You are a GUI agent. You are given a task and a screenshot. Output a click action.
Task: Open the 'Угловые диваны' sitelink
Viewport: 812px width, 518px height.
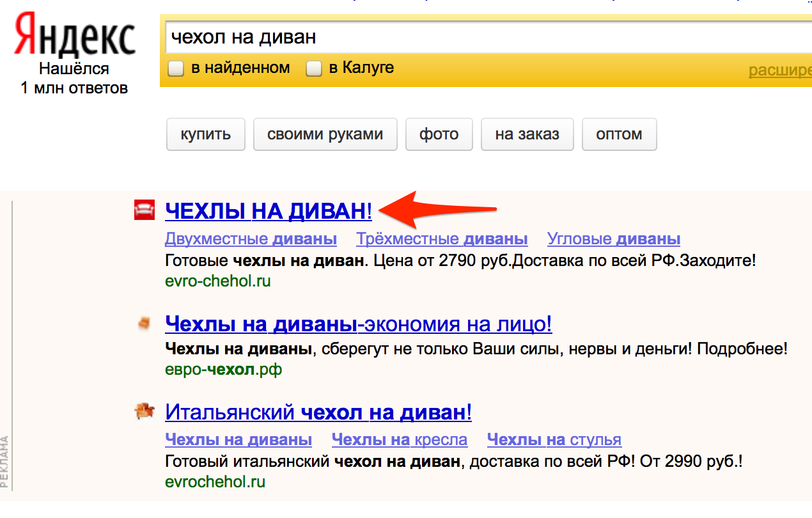[614, 239]
